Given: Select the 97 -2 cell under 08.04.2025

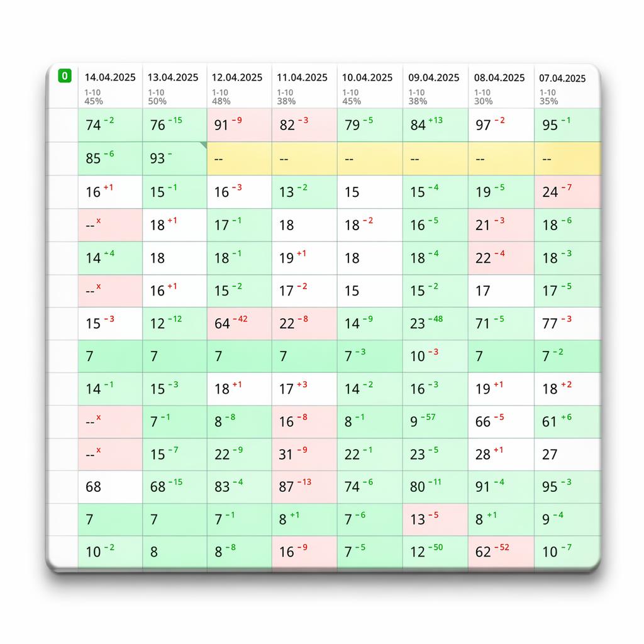Looking at the screenshot, I should pos(501,125).
